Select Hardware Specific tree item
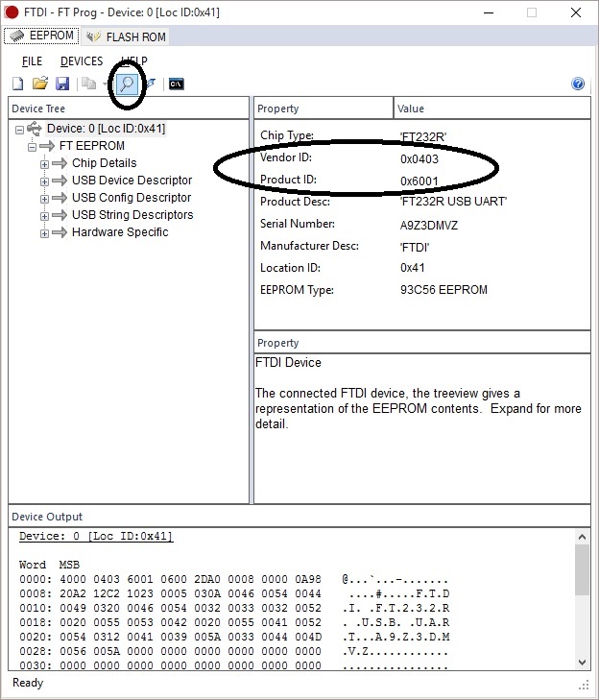The image size is (599, 700). (x=120, y=232)
